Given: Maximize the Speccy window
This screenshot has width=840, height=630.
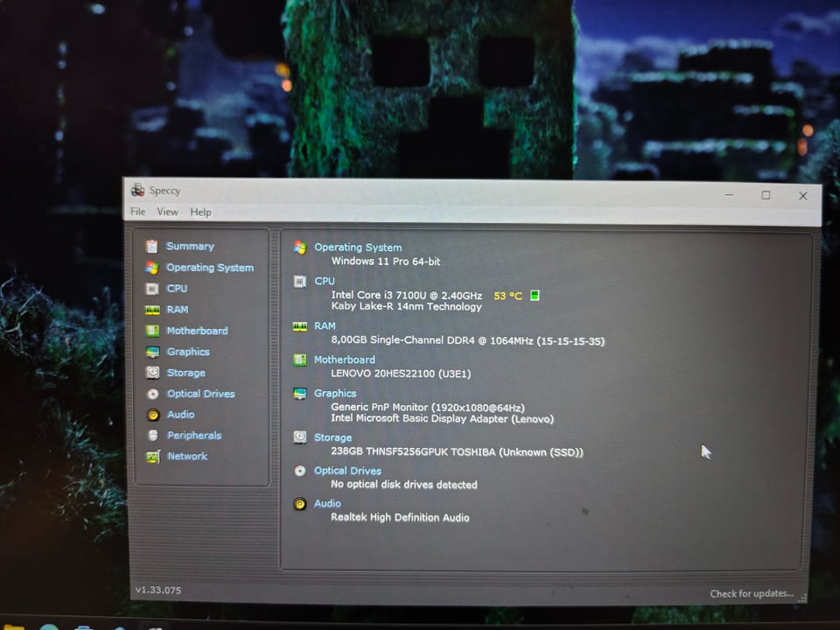Looking at the screenshot, I should [x=766, y=195].
